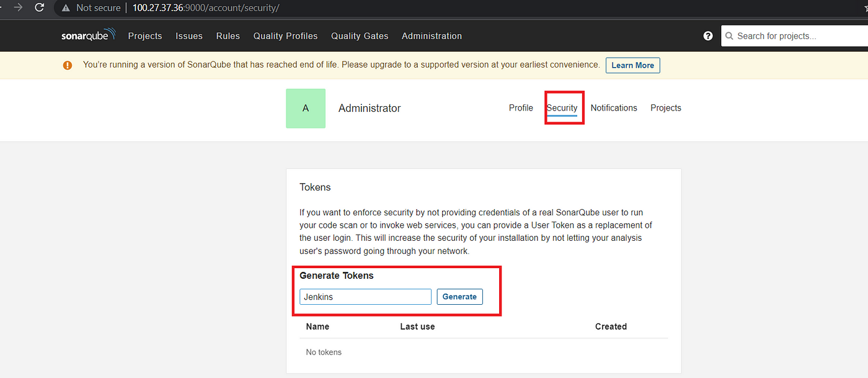868x378 pixels.
Task: Click the Generate token button
Action: click(459, 297)
